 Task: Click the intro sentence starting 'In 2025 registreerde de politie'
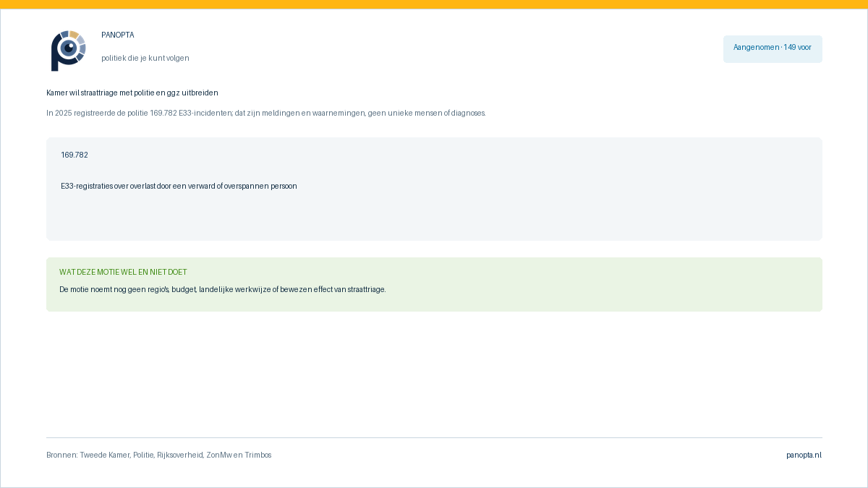[266, 114]
